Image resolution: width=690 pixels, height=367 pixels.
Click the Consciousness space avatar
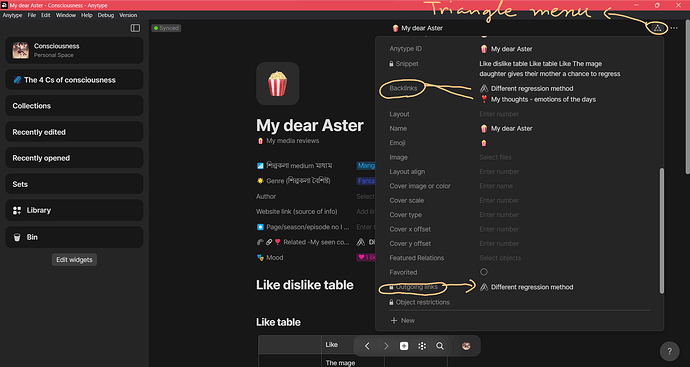point(21,50)
